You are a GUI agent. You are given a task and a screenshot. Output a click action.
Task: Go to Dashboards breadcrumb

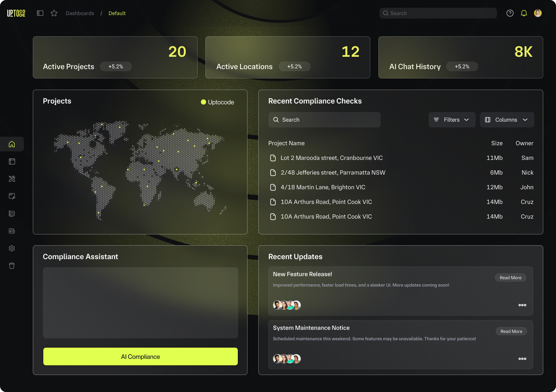[80, 13]
